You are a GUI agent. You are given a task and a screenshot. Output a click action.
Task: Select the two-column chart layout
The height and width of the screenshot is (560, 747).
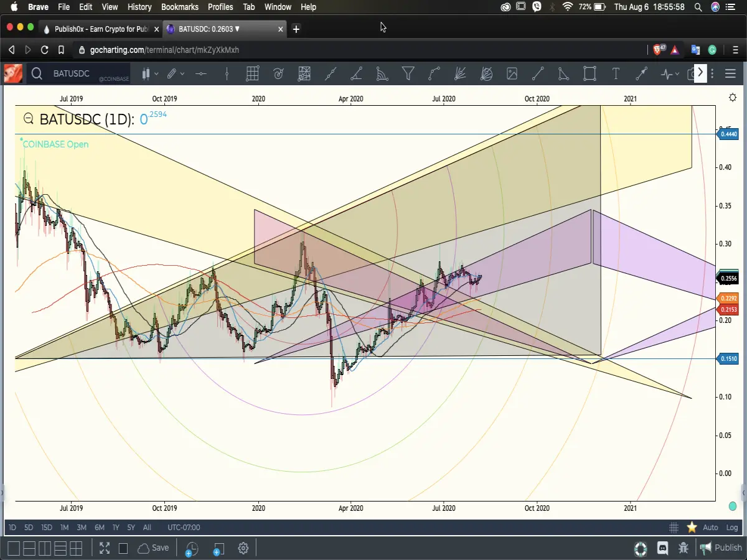[44, 549]
